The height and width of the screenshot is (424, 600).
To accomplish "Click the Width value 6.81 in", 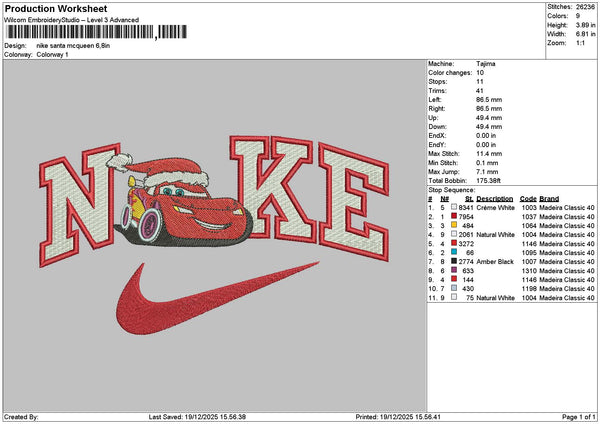I will click(585, 34).
